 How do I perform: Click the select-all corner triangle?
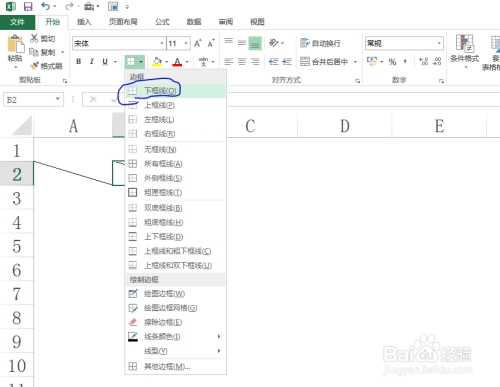pos(22,125)
